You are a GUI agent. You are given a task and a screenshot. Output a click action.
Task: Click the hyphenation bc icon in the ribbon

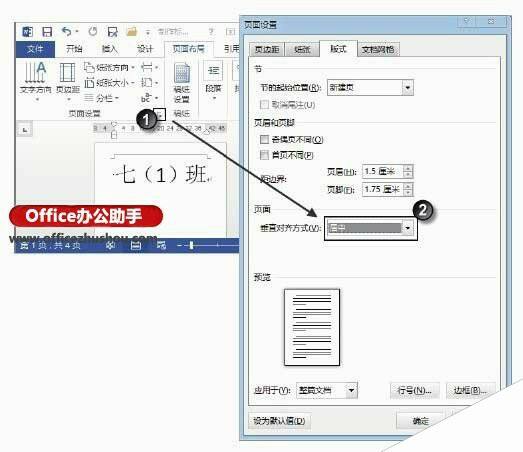[146, 98]
